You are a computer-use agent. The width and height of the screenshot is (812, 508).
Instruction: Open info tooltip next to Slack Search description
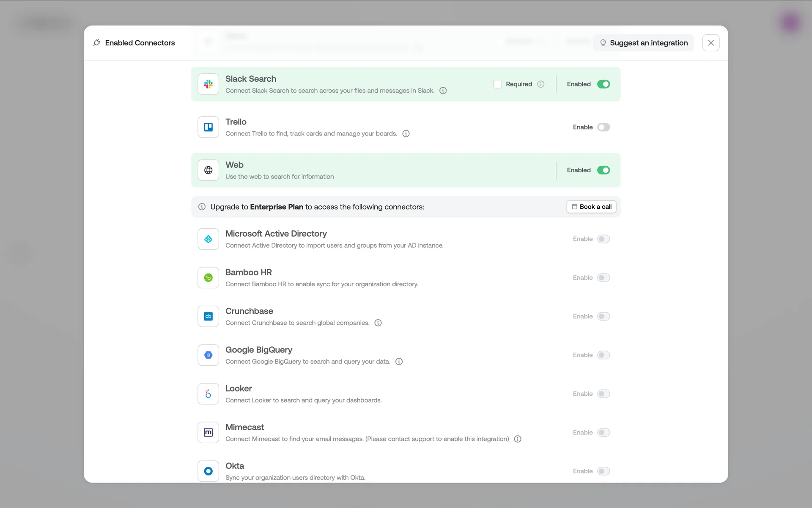tap(443, 91)
